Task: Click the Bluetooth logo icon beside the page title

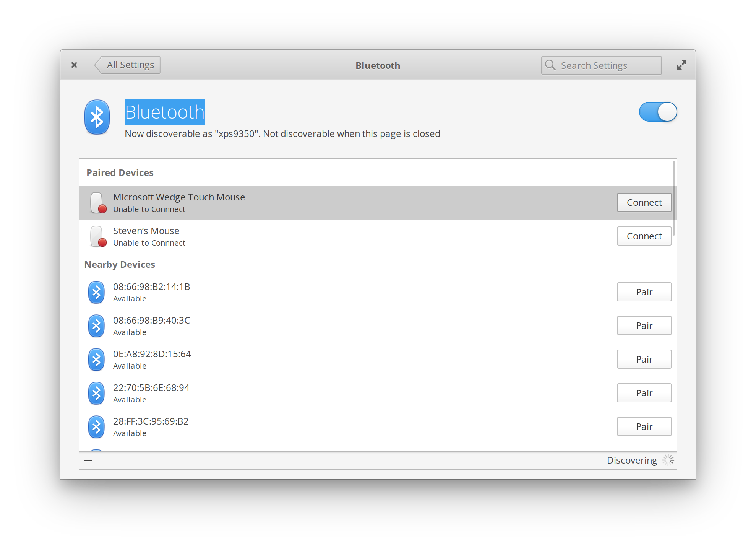Action: coord(97,117)
